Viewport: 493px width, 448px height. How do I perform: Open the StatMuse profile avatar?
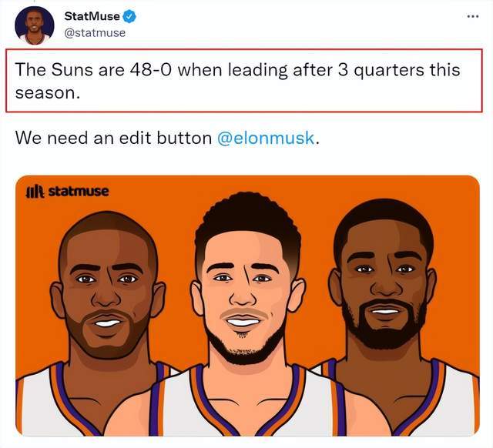(x=34, y=25)
